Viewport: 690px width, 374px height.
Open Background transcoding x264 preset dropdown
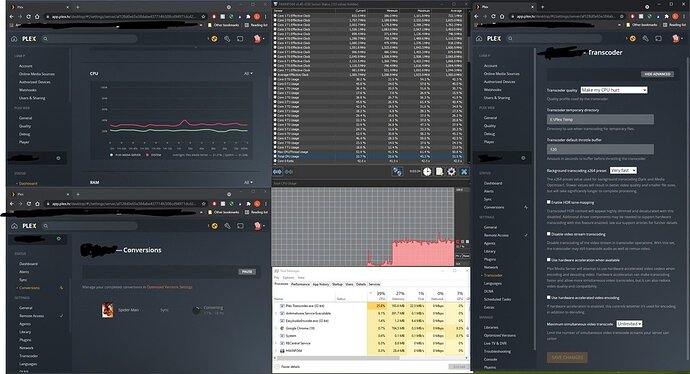pyautogui.click(x=623, y=170)
